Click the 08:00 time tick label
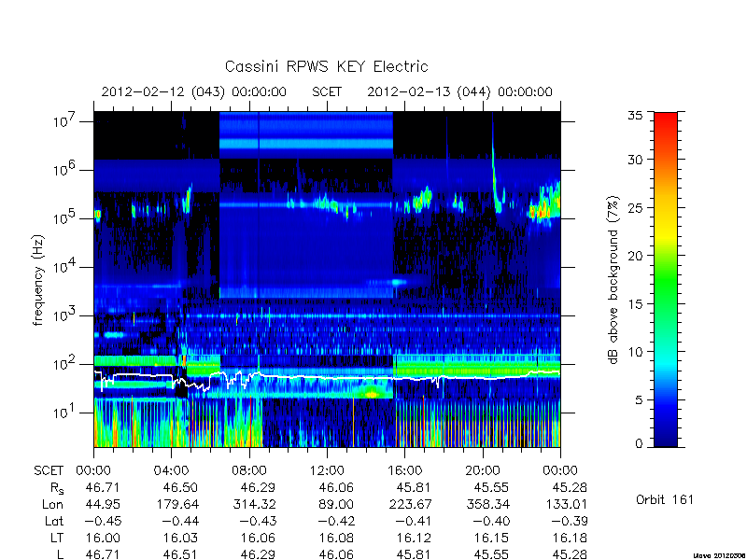Viewport: 747px width, 560px height. tap(249, 470)
